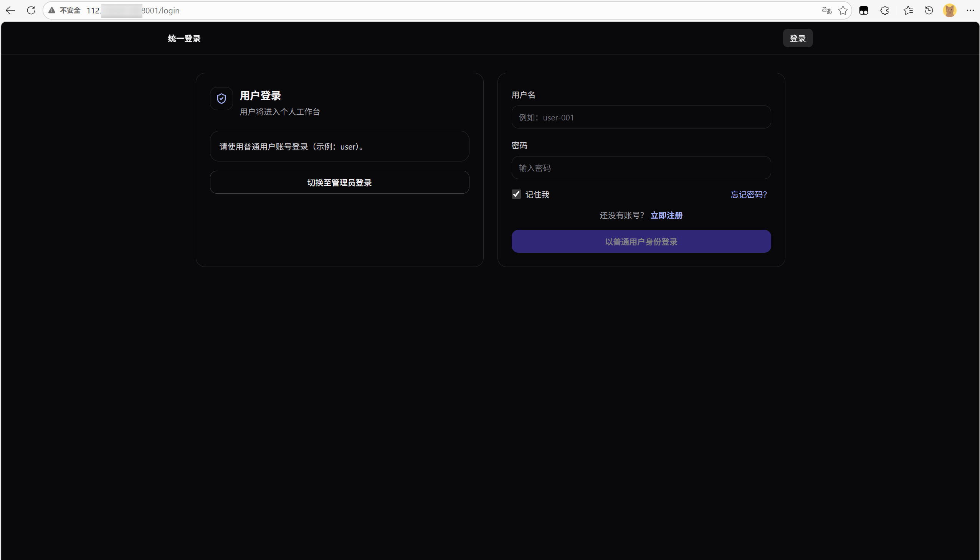Open browser settings ellipsis menu
Image resolution: width=980 pixels, height=560 pixels.
[970, 10]
